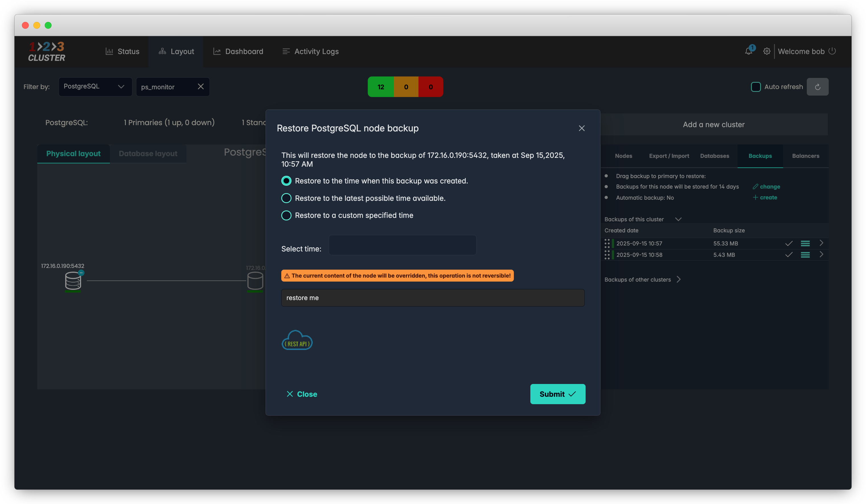
Task: Open the Export / Import tab
Action: click(x=669, y=156)
